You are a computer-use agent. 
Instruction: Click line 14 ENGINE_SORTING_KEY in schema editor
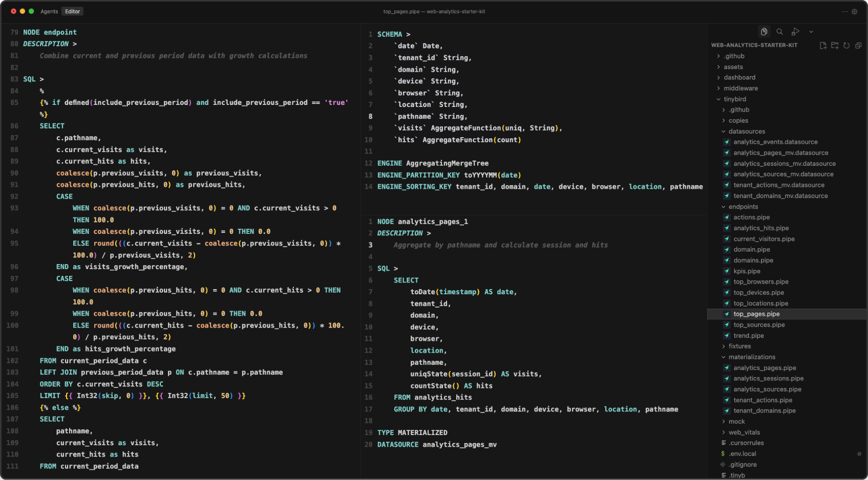click(414, 187)
